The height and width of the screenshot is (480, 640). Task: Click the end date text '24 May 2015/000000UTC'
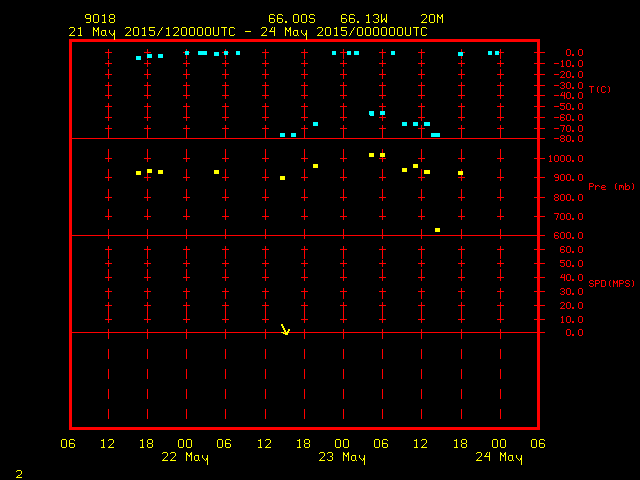tap(344, 32)
